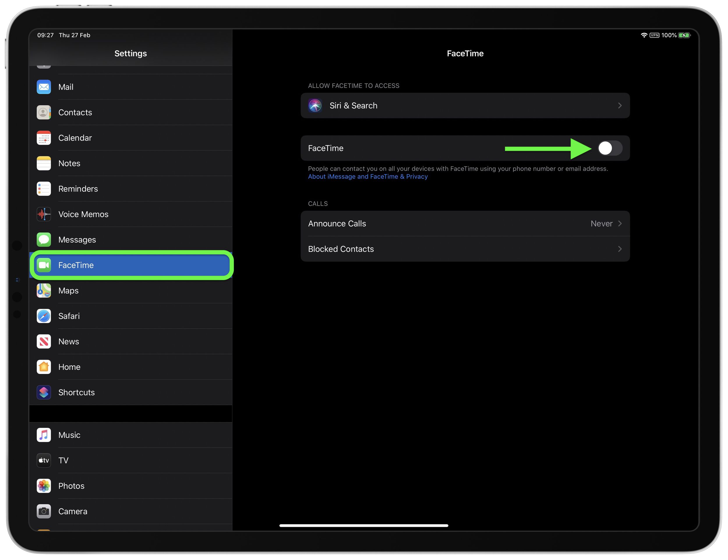Enable the FaceTime switch
Image resolution: width=728 pixels, height=560 pixels.
coord(610,148)
